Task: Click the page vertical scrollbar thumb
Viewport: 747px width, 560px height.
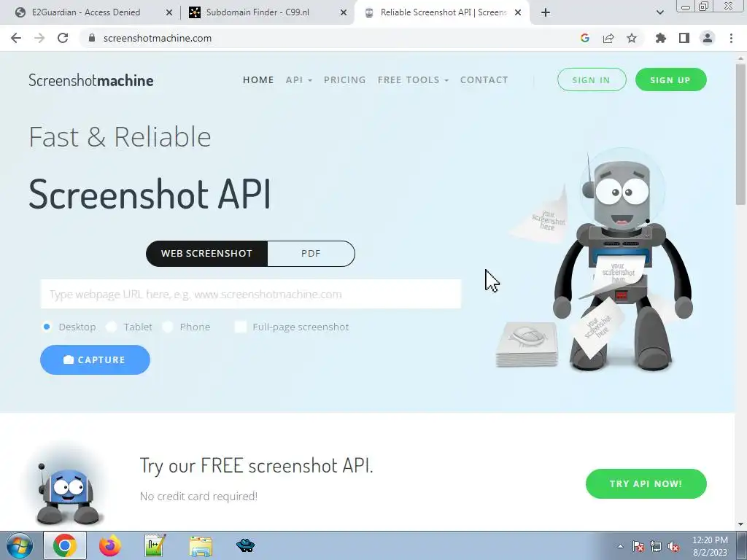Action: [741, 133]
